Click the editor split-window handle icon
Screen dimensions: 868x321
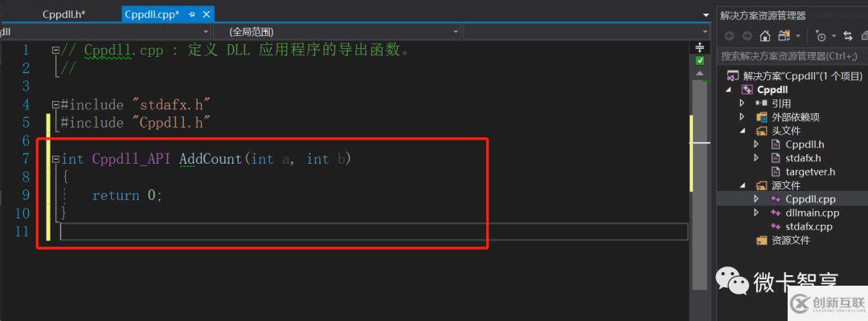(700, 47)
